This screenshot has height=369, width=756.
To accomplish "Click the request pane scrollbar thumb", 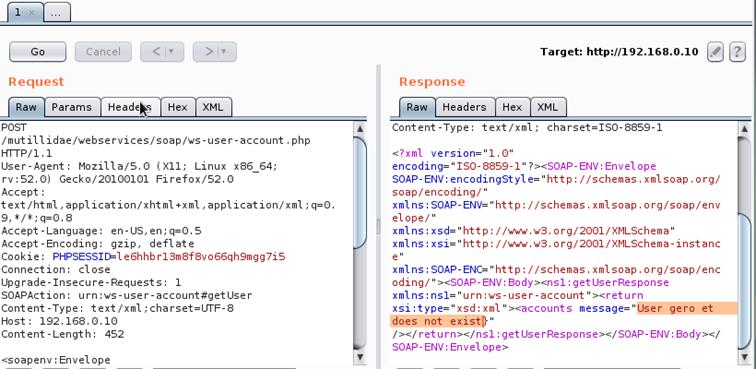I will pos(360,192).
